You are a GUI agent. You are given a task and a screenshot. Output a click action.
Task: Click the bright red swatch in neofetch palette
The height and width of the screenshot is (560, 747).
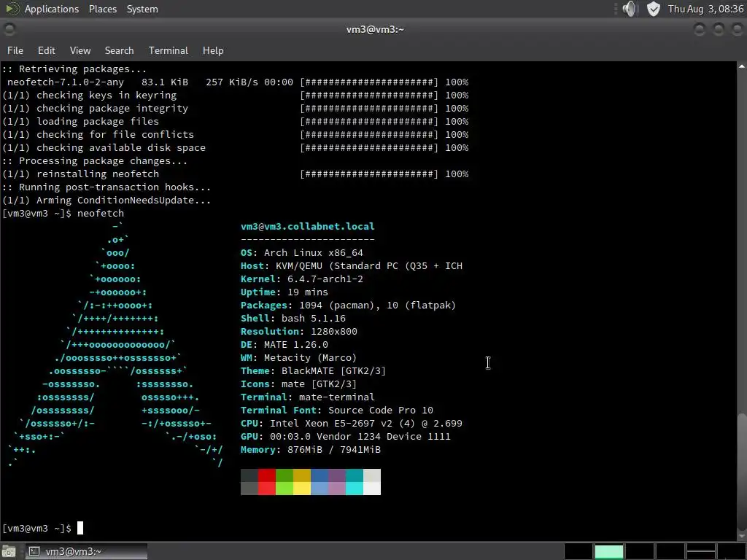click(x=267, y=489)
